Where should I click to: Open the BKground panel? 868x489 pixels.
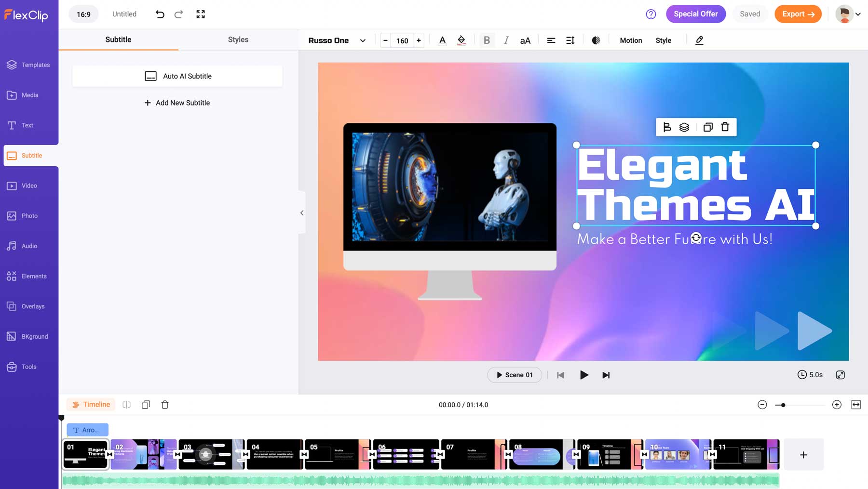coord(29,336)
